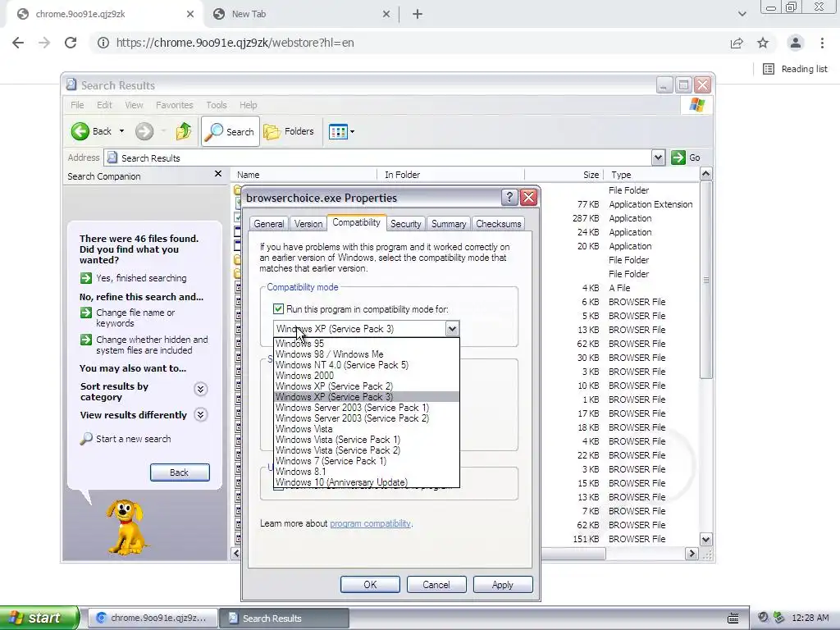Image resolution: width=840 pixels, height=630 pixels.
Task: Open the tab search chevron in Chrome
Action: point(742,15)
